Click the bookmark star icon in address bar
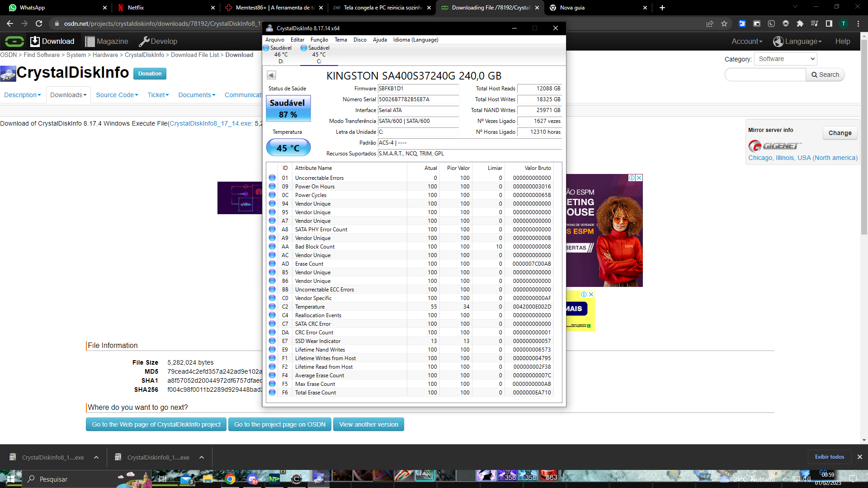 [x=724, y=23]
